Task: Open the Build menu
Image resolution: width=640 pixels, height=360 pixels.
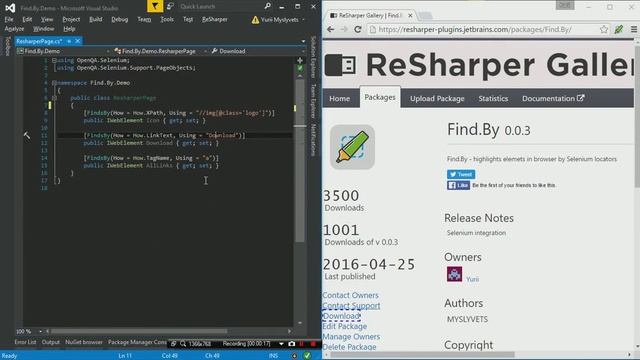Action: (x=96, y=19)
